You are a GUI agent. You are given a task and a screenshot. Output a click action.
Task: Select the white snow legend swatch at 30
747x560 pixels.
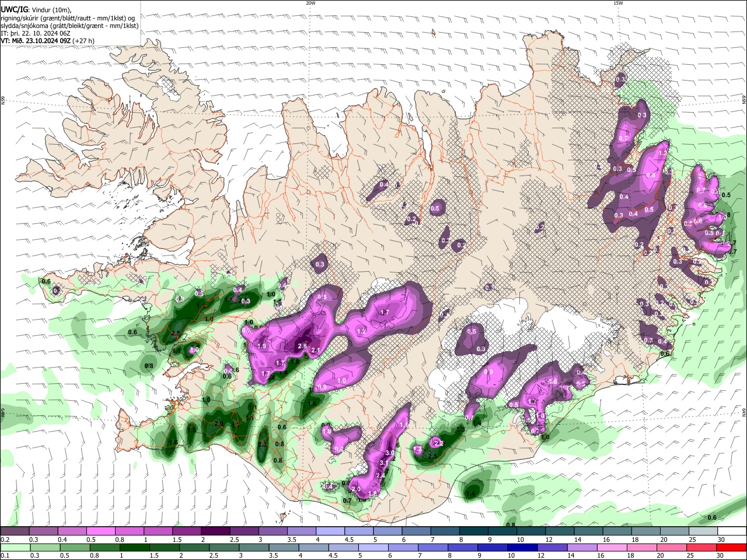coord(732,531)
